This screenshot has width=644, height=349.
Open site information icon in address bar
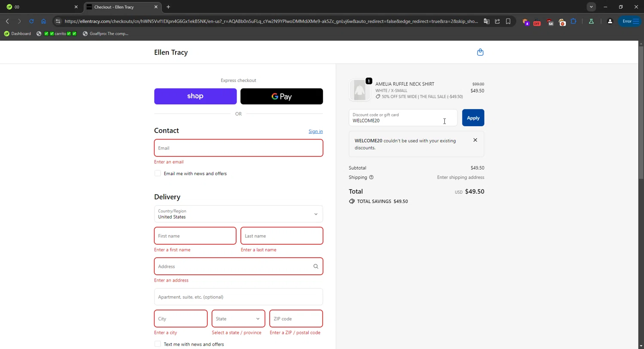pos(58,21)
